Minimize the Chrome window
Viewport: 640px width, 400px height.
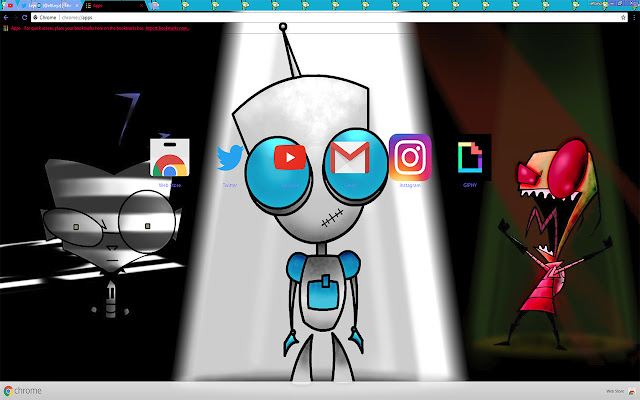point(611,3)
